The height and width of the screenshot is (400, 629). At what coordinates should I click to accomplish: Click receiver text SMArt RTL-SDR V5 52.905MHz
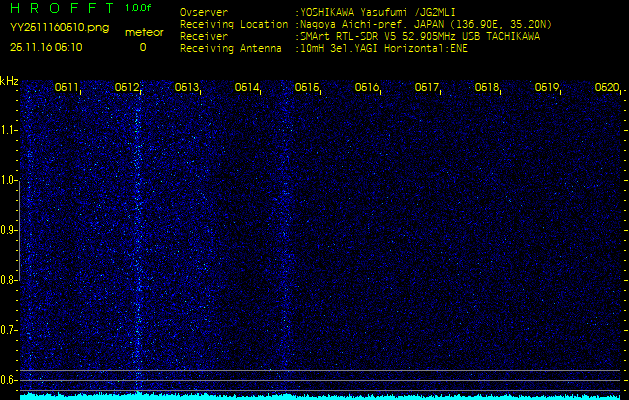pos(378,37)
